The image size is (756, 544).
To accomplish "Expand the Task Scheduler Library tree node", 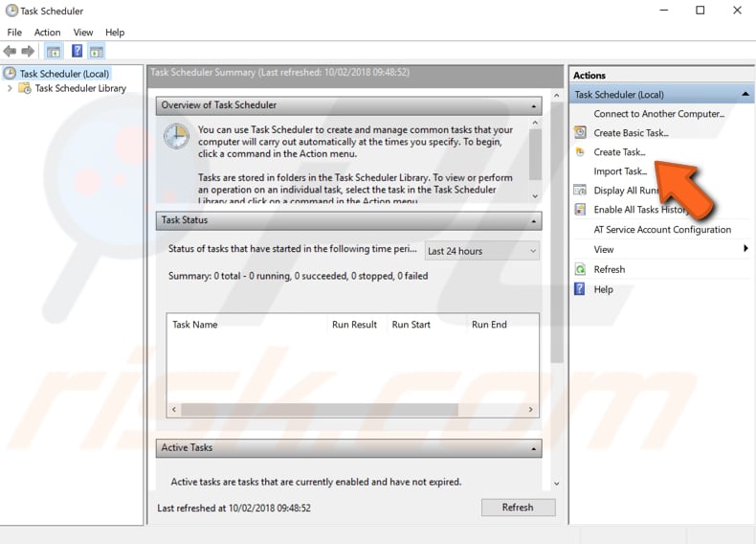I will pyautogui.click(x=10, y=88).
